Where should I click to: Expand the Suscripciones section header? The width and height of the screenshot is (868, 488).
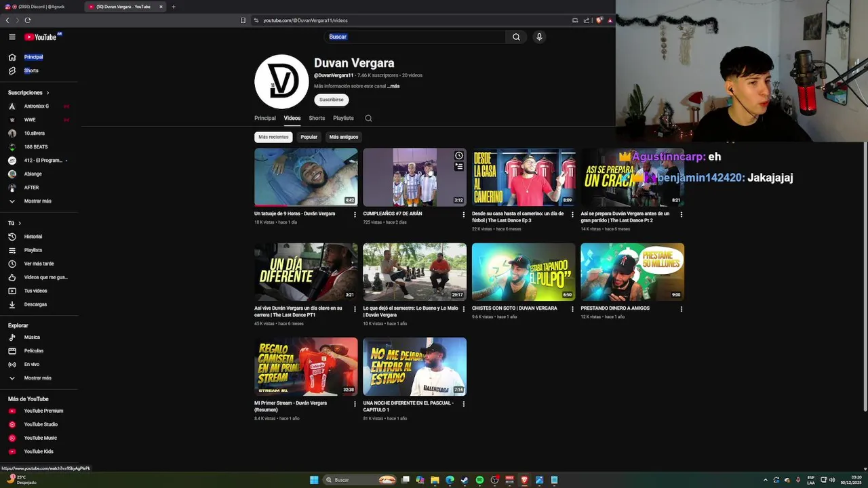(28, 92)
